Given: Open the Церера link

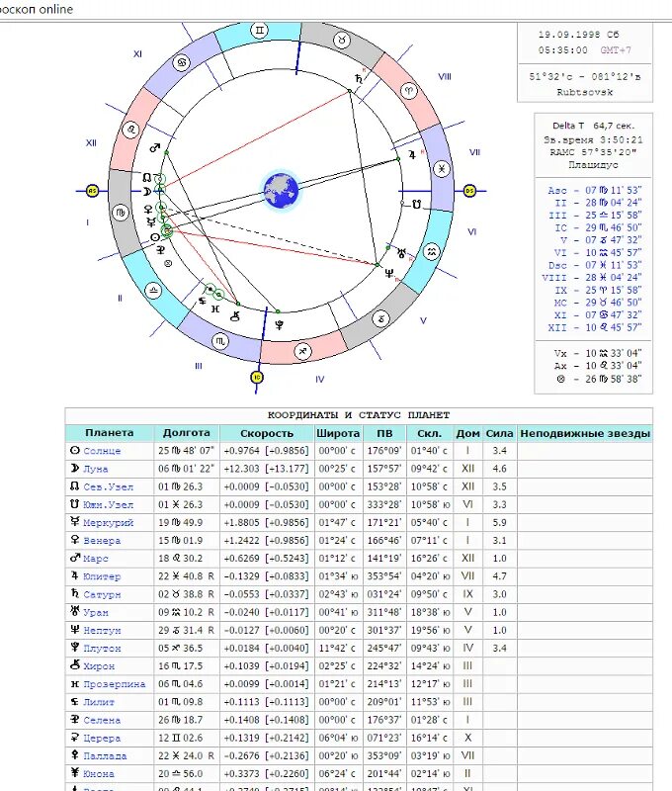Looking at the screenshot, I should pyautogui.click(x=102, y=738).
